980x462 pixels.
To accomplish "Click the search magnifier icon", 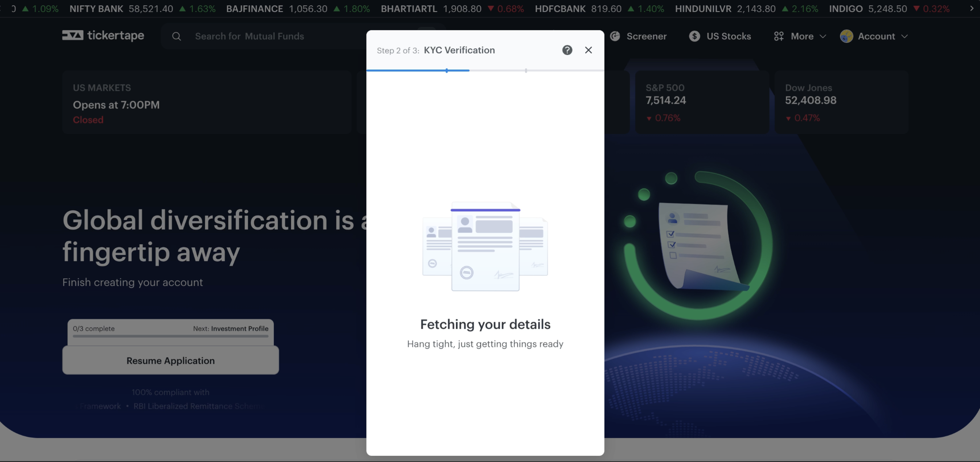I will pos(176,36).
